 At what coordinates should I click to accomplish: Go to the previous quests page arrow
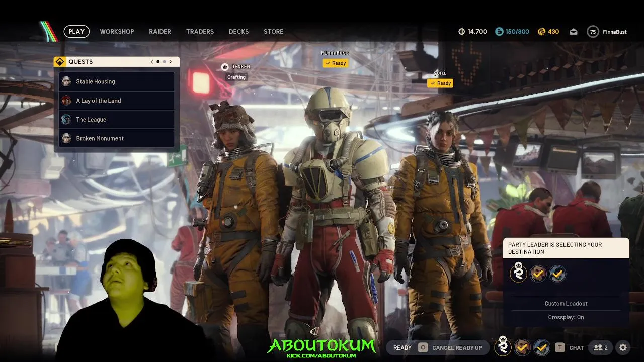tap(152, 62)
